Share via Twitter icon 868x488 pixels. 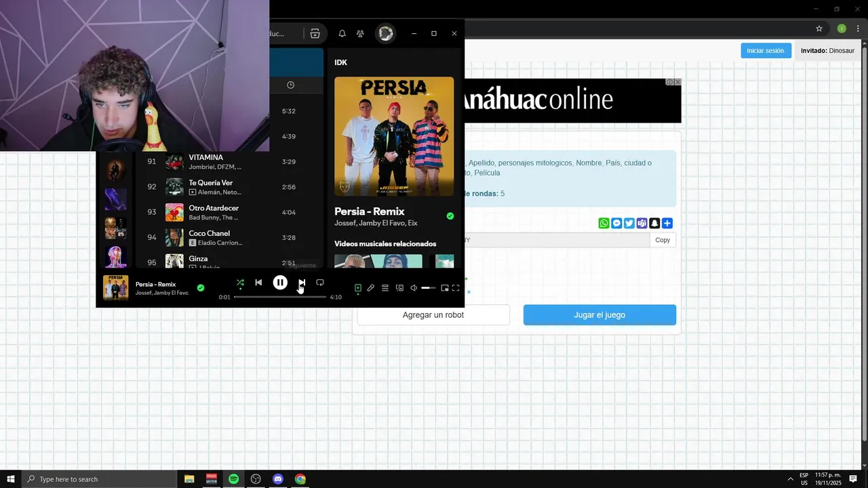coord(629,223)
